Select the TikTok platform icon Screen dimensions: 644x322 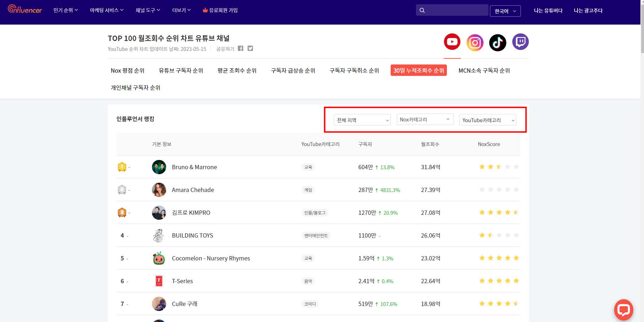pyautogui.click(x=497, y=42)
